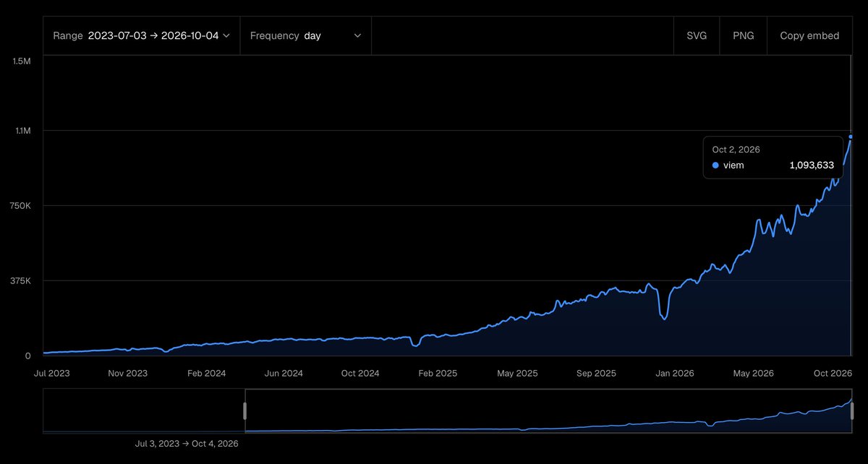Open the Frequency day dropdown
Screen dimensions: 868x464
[306, 35]
